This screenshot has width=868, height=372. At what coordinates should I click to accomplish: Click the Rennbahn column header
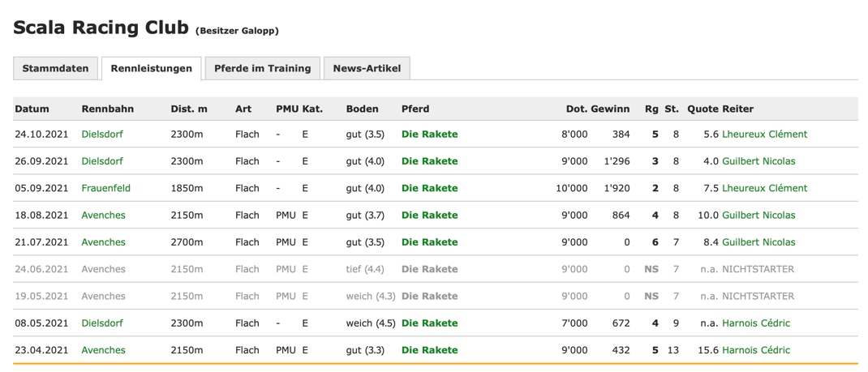tap(107, 109)
